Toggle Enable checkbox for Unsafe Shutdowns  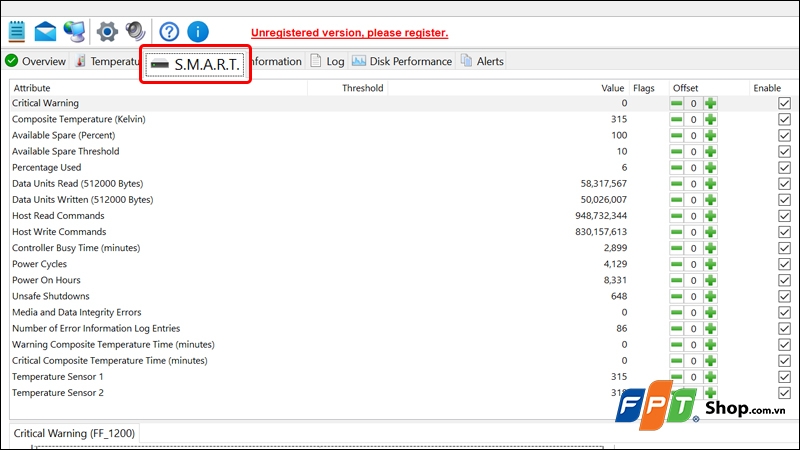(784, 296)
